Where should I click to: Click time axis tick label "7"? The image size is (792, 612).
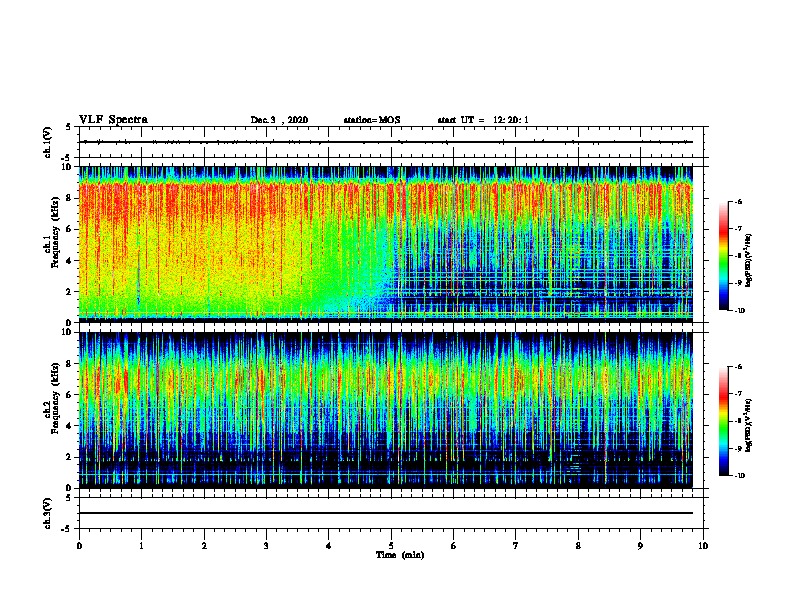[x=516, y=546]
